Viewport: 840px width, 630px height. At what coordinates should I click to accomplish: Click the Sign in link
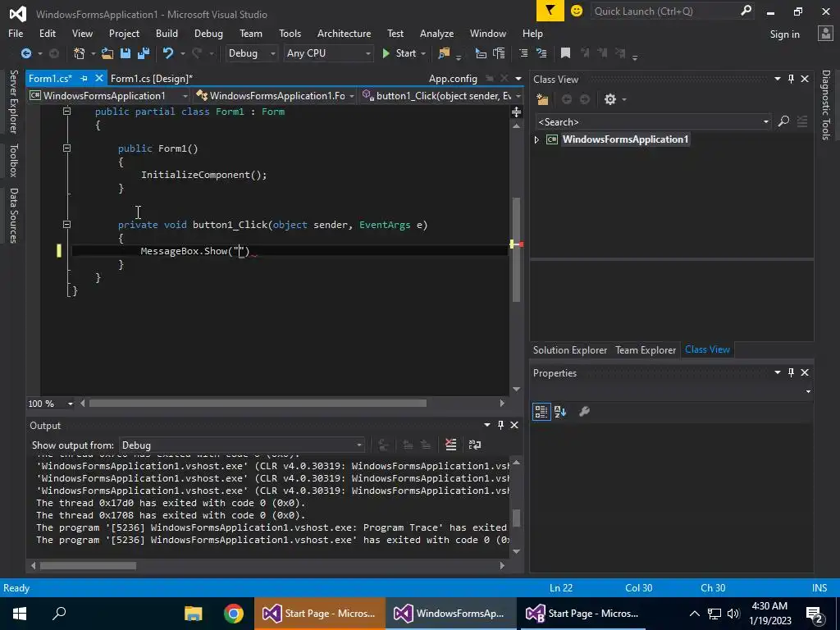(784, 34)
